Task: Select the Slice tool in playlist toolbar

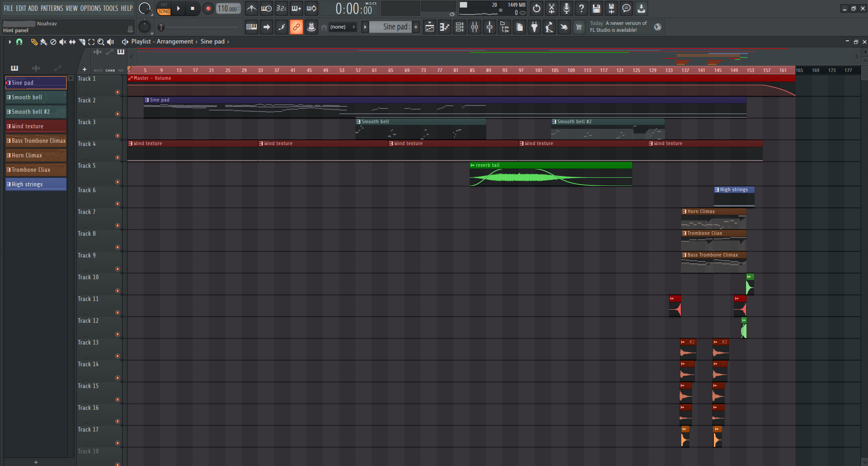Action: pyautogui.click(x=82, y=42)
